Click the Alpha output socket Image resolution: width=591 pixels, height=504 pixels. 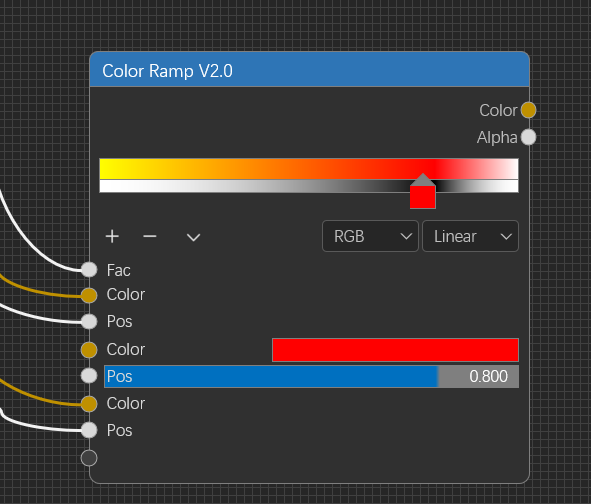[x=528, y=137]
